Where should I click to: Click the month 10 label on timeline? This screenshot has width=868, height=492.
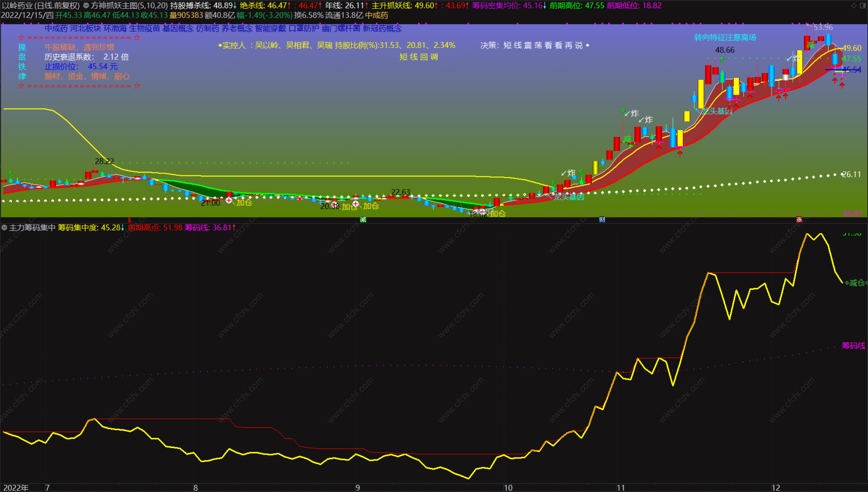tap(508, 488)
